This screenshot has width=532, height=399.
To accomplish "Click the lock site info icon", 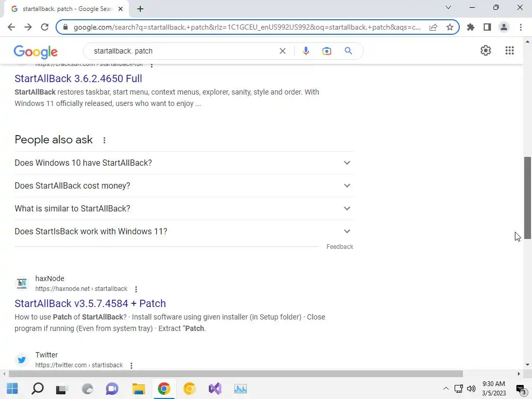I will 65,27.
